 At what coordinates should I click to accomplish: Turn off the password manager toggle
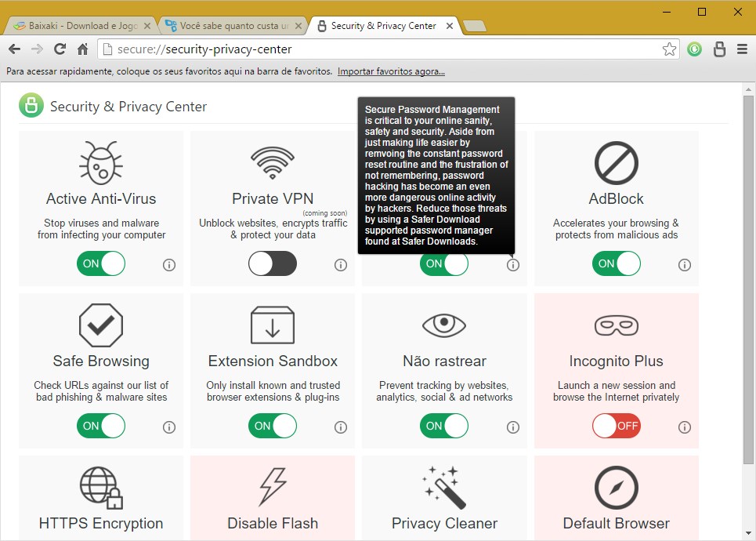[444, 264]
